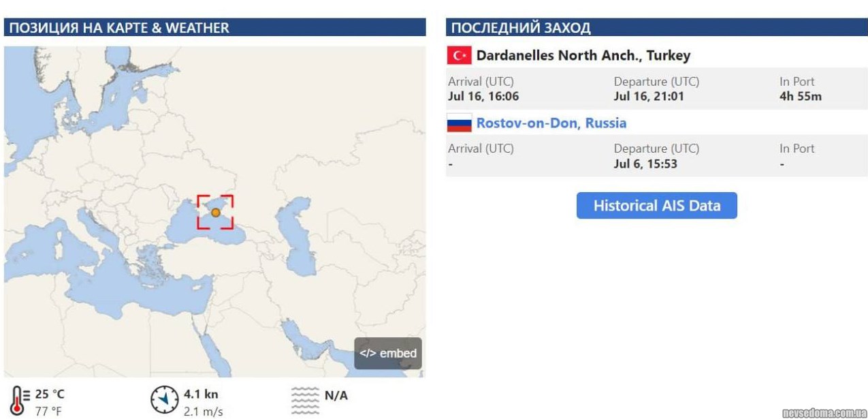The height and width of the screenshot is (419, 868).
Task: Open Historical AIS Data
Action: click(656, 206)
